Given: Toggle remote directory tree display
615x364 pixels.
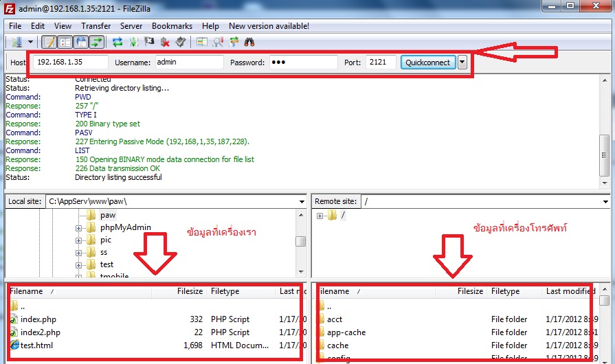Looking at the screenshot, I should tap(81, 42).
